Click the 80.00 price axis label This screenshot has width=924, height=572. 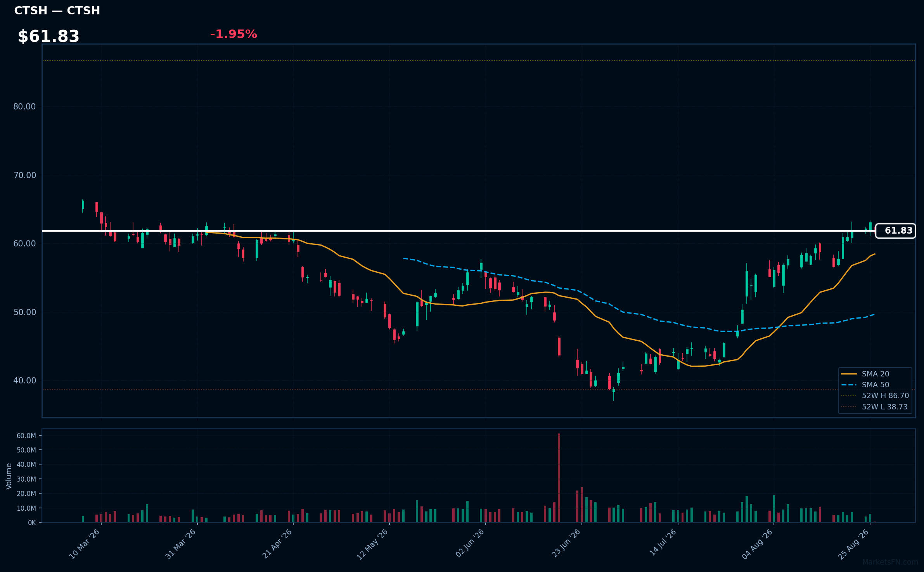(24, 107)
